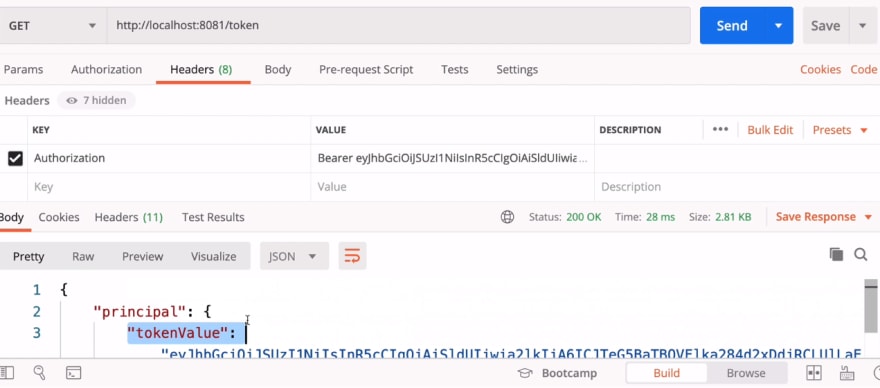This screenshot has height=388, width=880.
Task: Click the wrap lines icon in response toolbar
Action: (x=352, y=256)
